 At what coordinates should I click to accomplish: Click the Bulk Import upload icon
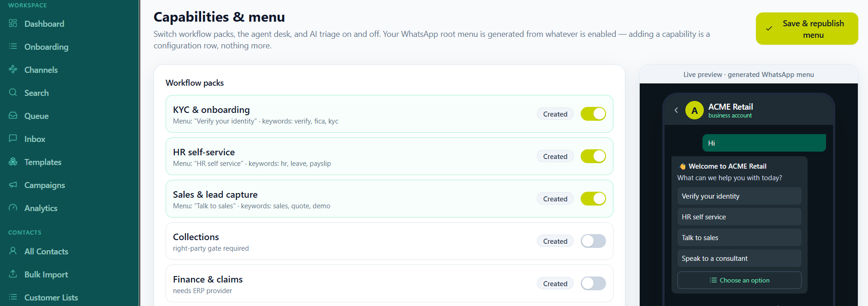pos(13,274)
